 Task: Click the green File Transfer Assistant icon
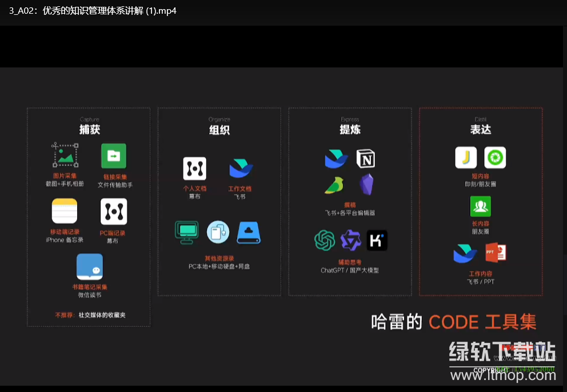click(113, 155)
